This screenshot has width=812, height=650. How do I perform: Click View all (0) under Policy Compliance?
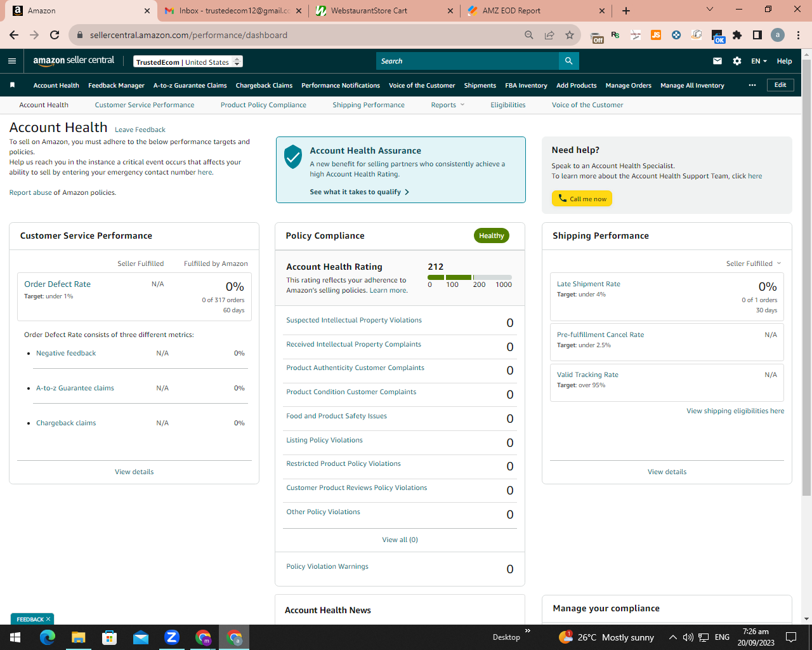click(x=400, y=540)
